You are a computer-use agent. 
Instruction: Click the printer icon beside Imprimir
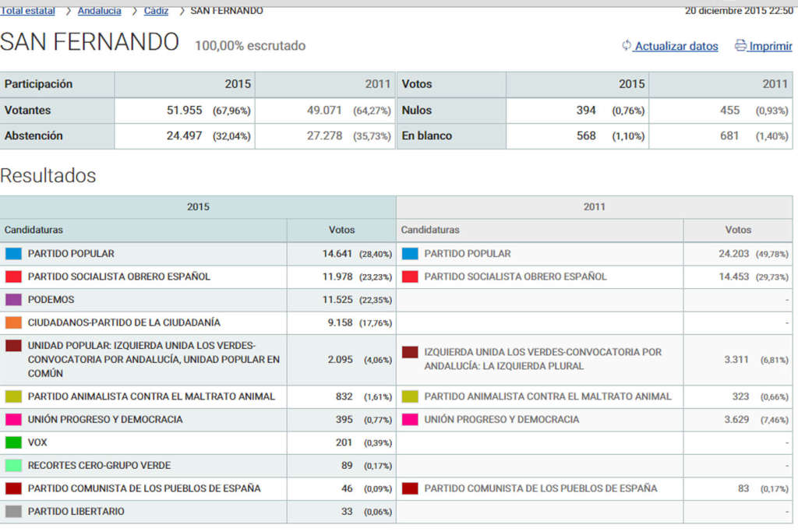pos(740,46)
